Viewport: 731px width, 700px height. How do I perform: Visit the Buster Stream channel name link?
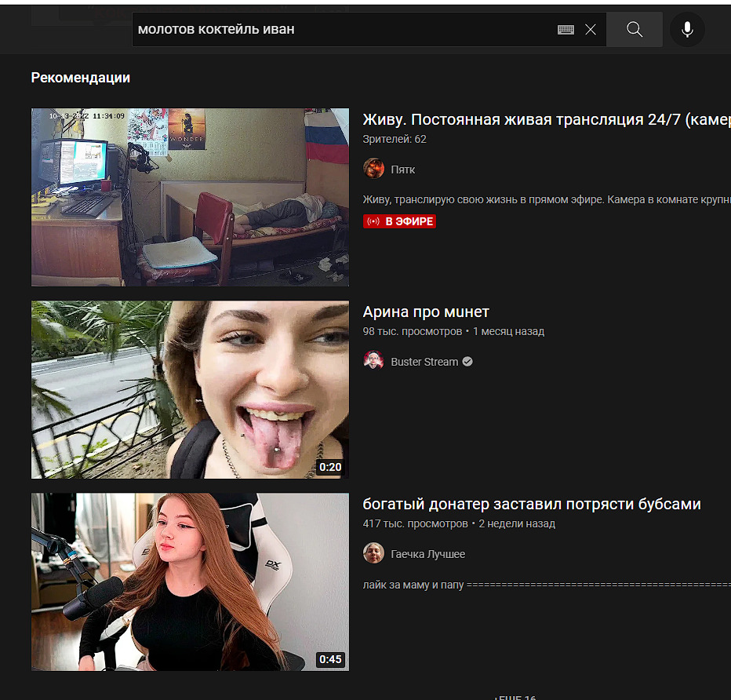coord(424,362)
